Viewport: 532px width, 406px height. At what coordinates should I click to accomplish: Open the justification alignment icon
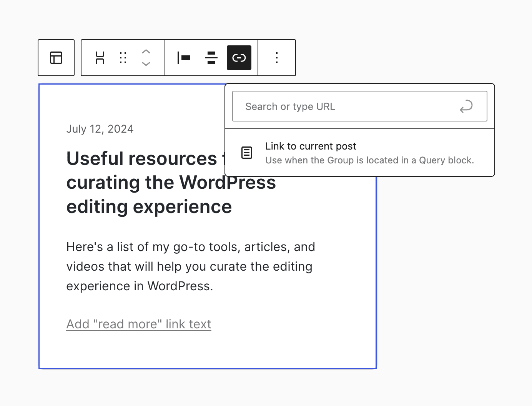(184, 58)
